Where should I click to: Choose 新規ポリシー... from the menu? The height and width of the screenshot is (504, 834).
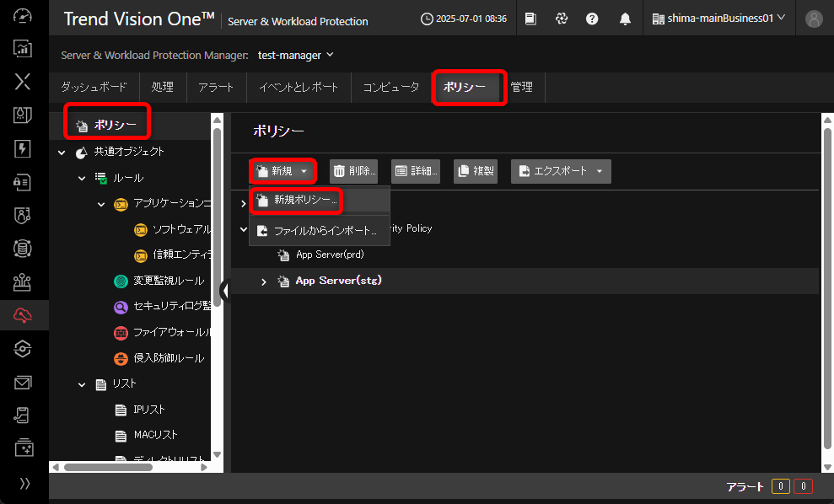click(319, 201)
